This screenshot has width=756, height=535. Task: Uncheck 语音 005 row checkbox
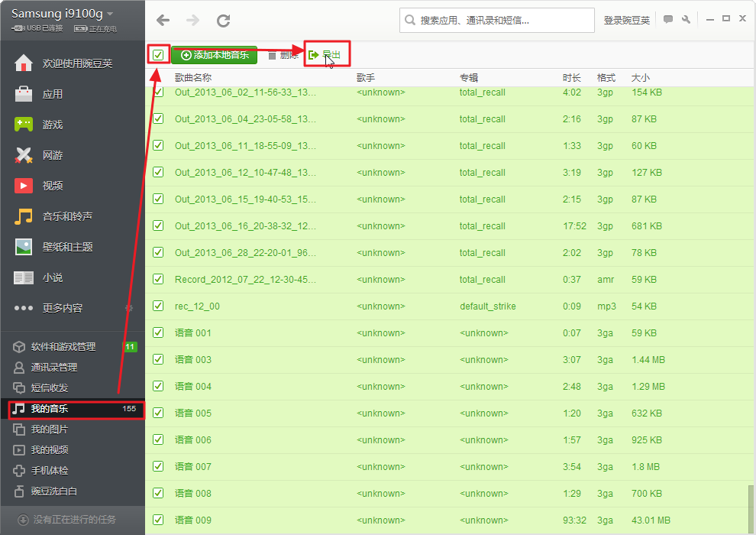[158, 413]
